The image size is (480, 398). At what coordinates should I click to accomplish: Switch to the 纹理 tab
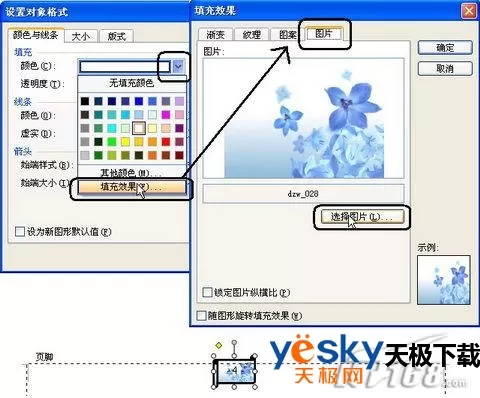251,35
